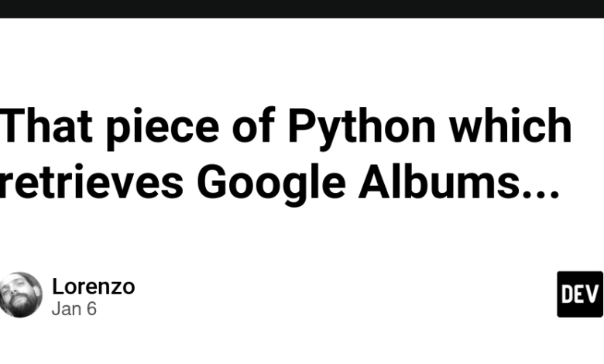Click the letter E in the DEV logo
Screen dimensions: 604x364
click(x=580, y=294)
